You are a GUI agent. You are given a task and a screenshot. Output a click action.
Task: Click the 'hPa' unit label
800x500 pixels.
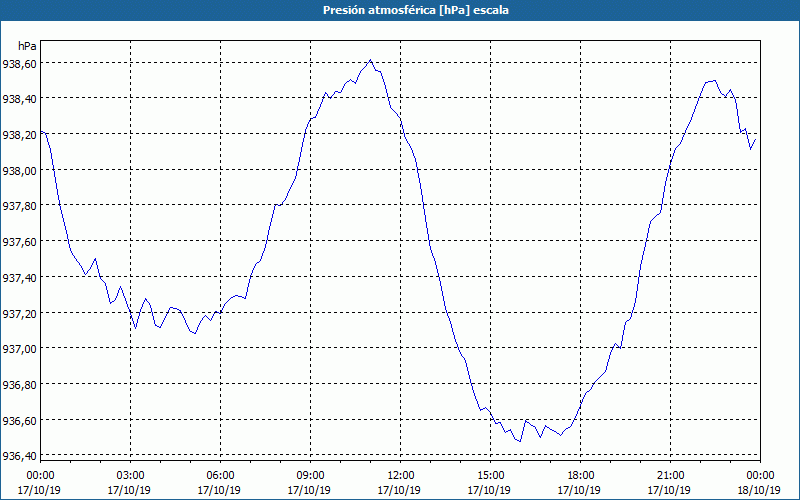click(27, 46)
